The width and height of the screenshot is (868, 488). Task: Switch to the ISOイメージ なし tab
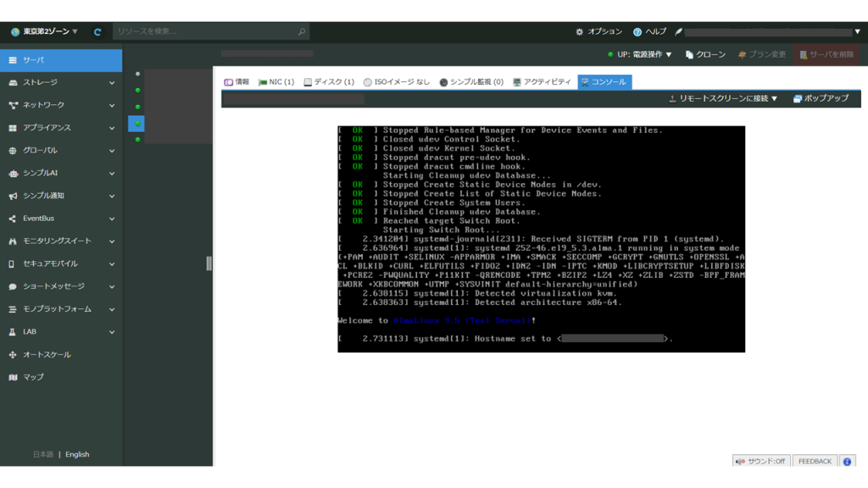(397, 82)
